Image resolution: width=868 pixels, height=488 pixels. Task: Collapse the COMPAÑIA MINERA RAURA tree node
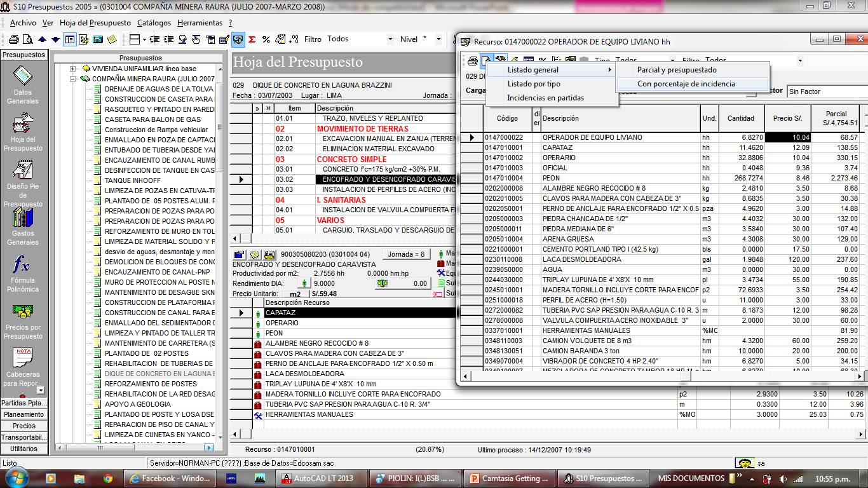pos(73,79)
